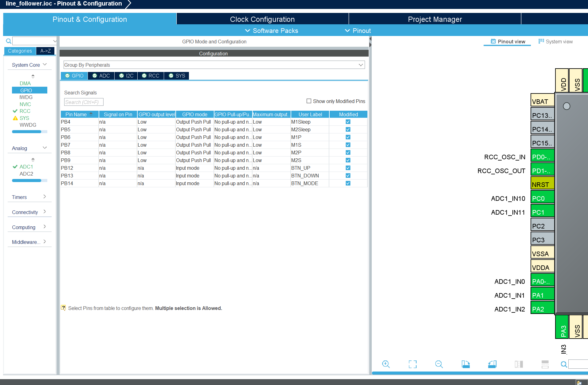Open the Software Packs dropdown menu
This screenshot has width=588, height=385.
(272, 31)
